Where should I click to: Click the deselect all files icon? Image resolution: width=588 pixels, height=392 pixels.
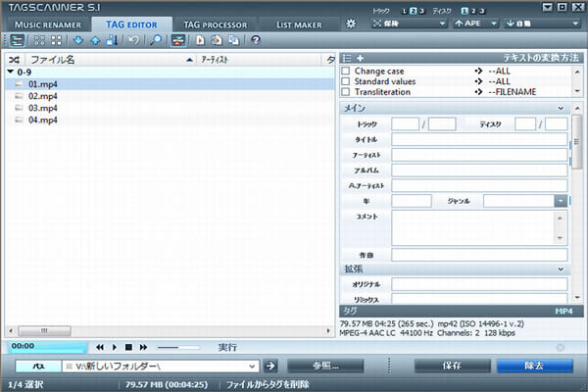coord(56,40)
